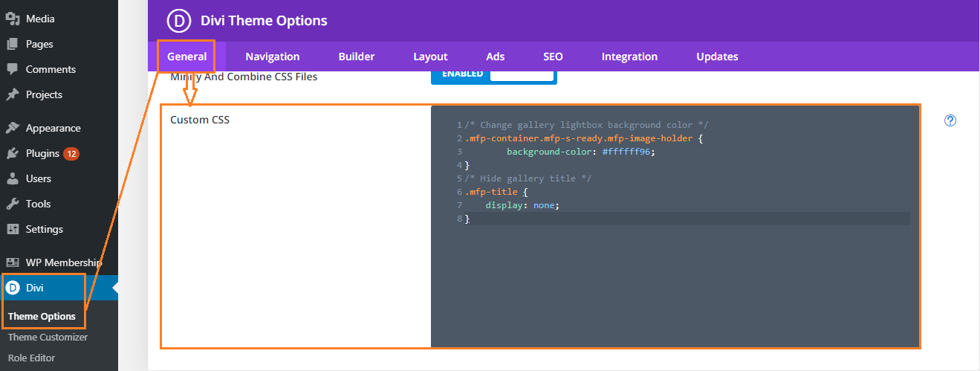The height and width of the screenshot is (371, 980).
Task: Click the Divi Theme Options title
Action: click(264, 21)
